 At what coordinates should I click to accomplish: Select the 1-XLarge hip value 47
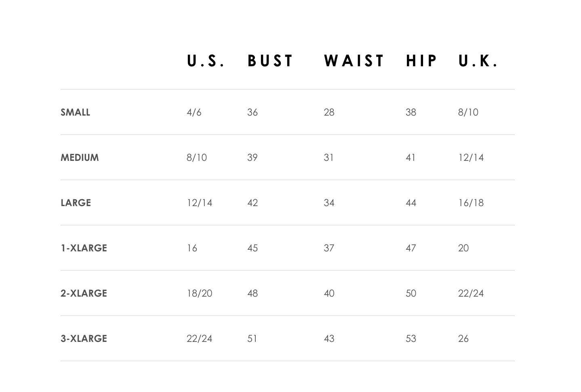(411, 248)
